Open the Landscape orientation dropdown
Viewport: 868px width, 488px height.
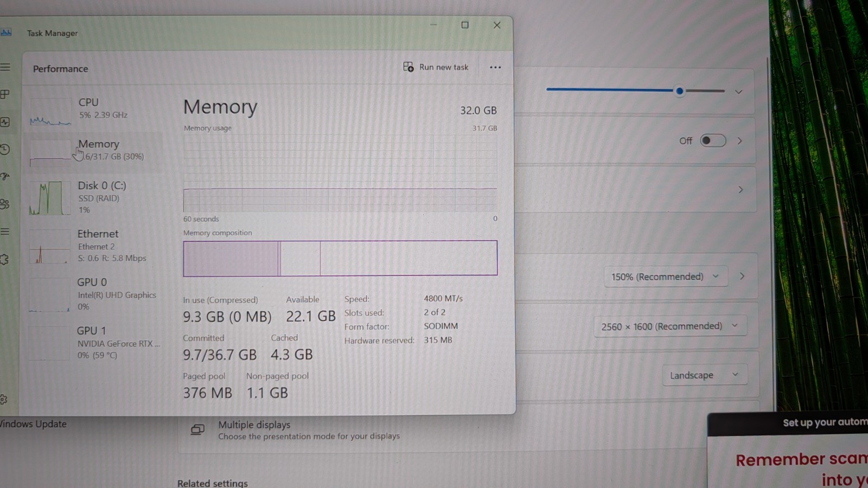pyautogui.click(x=705, y=375)
